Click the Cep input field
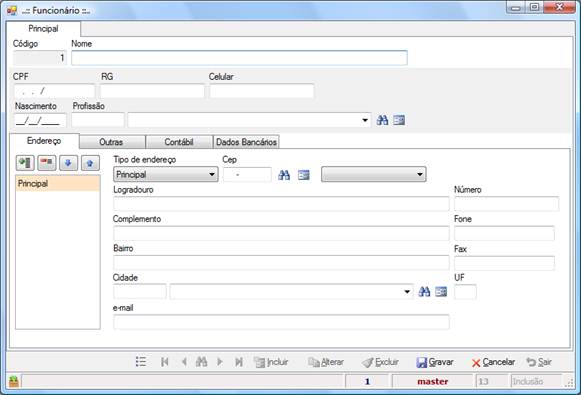The height and width of the screenshot is (395, 581). (x=248, y=175)
